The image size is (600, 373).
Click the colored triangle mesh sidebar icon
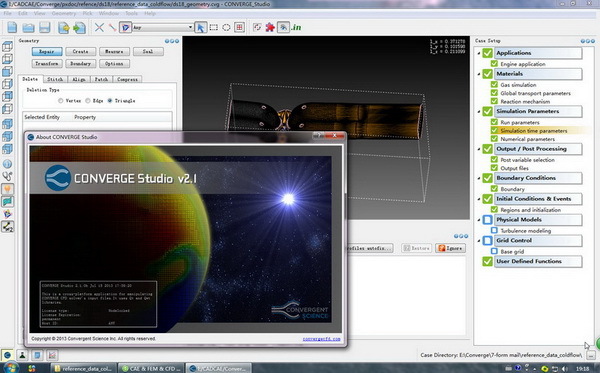pyautogui.click(x=7, y=214)
